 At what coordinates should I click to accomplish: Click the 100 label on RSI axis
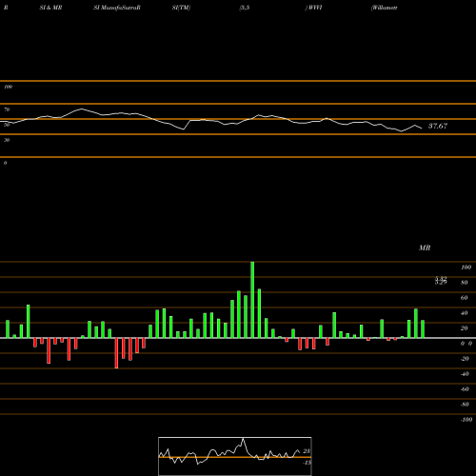point(8,87)
